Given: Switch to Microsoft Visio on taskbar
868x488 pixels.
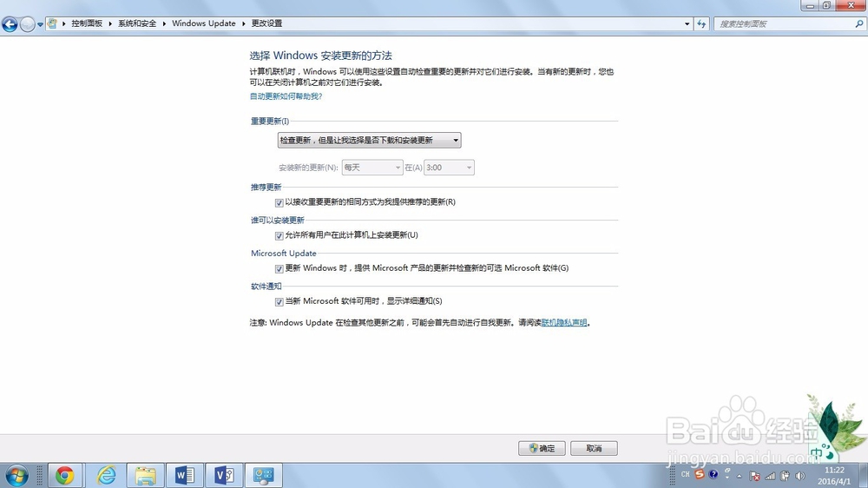Looking at the screenshot, I should coord(224,475).
